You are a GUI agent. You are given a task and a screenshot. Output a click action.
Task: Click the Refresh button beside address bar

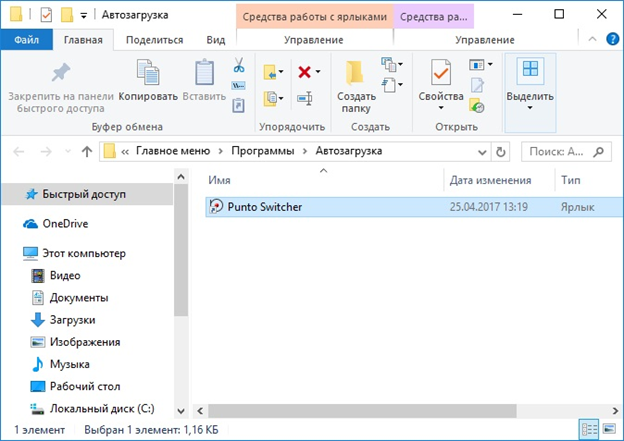tap(500, 152)
